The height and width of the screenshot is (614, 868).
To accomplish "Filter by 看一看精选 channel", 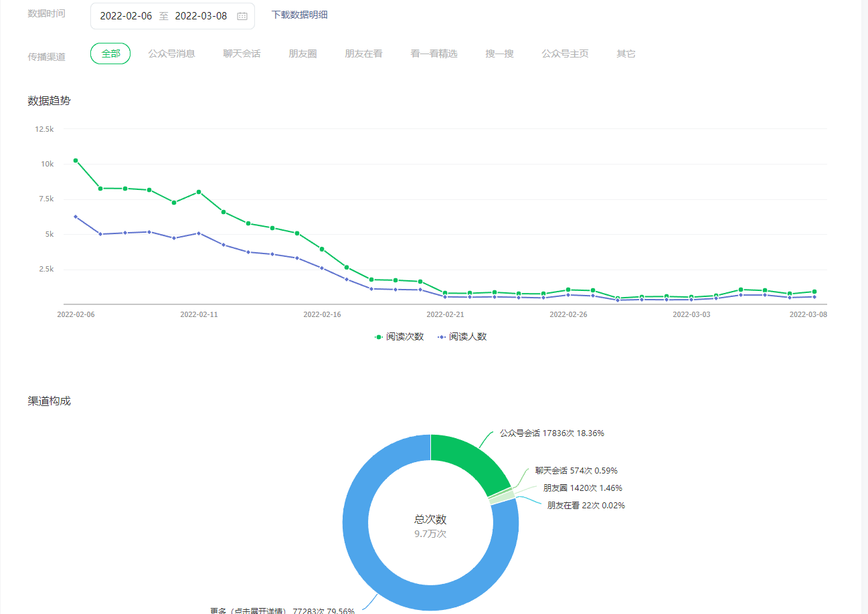I will [434, 54].
